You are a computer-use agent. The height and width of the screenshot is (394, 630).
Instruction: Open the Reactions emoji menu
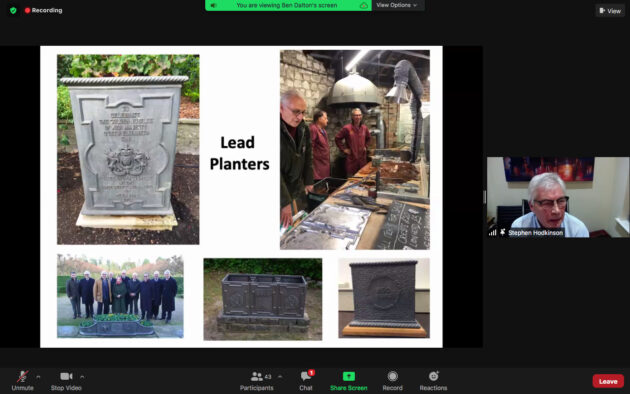pos(434,376)
